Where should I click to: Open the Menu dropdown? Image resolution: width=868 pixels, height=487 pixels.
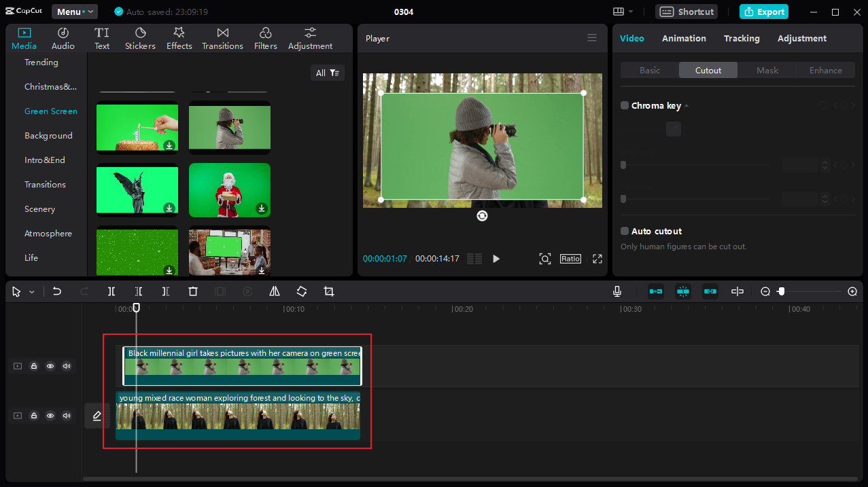(75, 12)
